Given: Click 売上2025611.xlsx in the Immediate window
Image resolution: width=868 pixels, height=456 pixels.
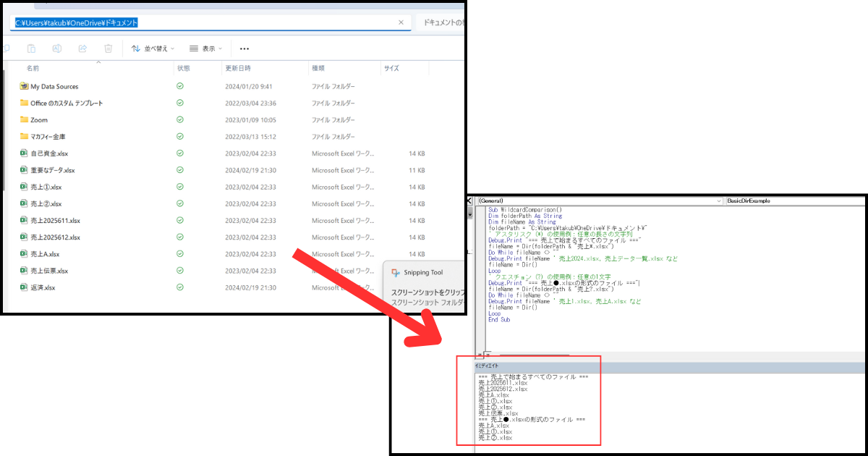Looking at the screenshot, I should pyautogui.click(x=503, y=383).
